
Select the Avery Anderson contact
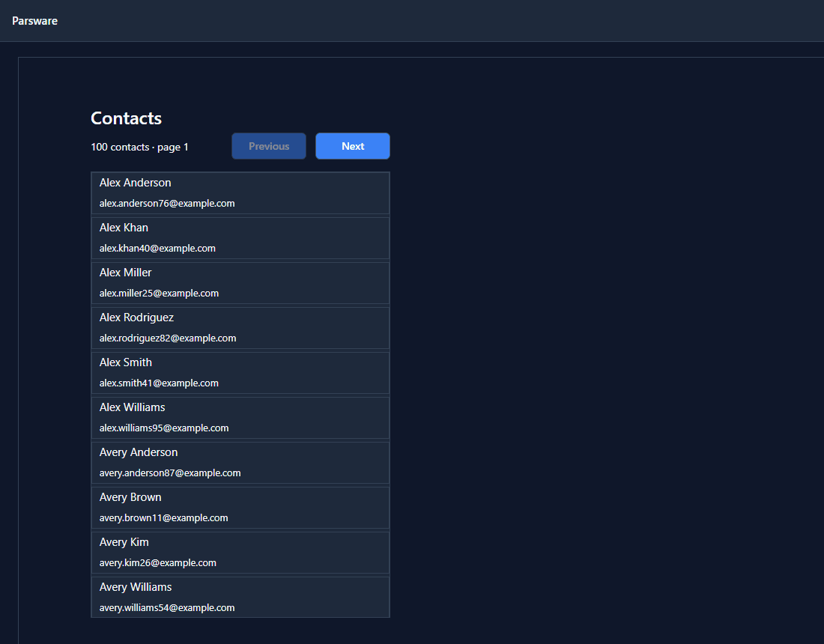click(x=240, y=462)
